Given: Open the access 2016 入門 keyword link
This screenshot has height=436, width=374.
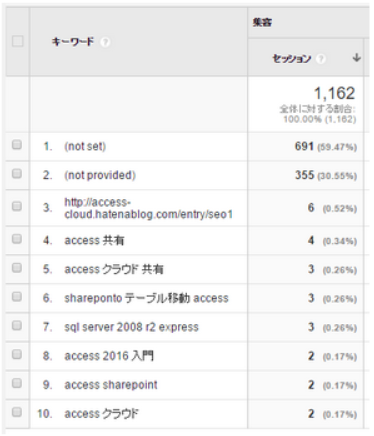Looking at the screenshot, I should [109, 356].
